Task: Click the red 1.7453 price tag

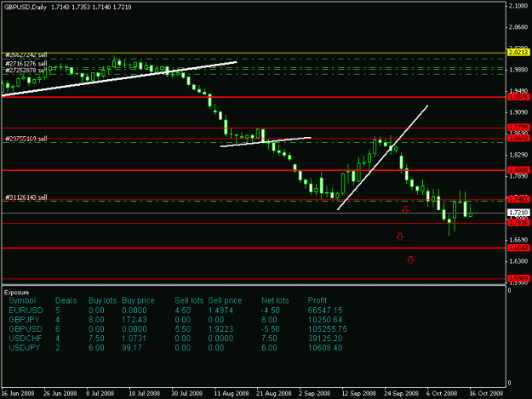Action: pyautogui.click(x=518, y=199)
